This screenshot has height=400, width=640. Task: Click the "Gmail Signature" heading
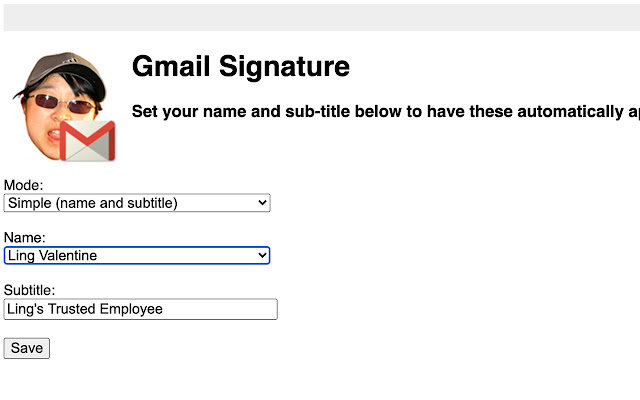241,67
